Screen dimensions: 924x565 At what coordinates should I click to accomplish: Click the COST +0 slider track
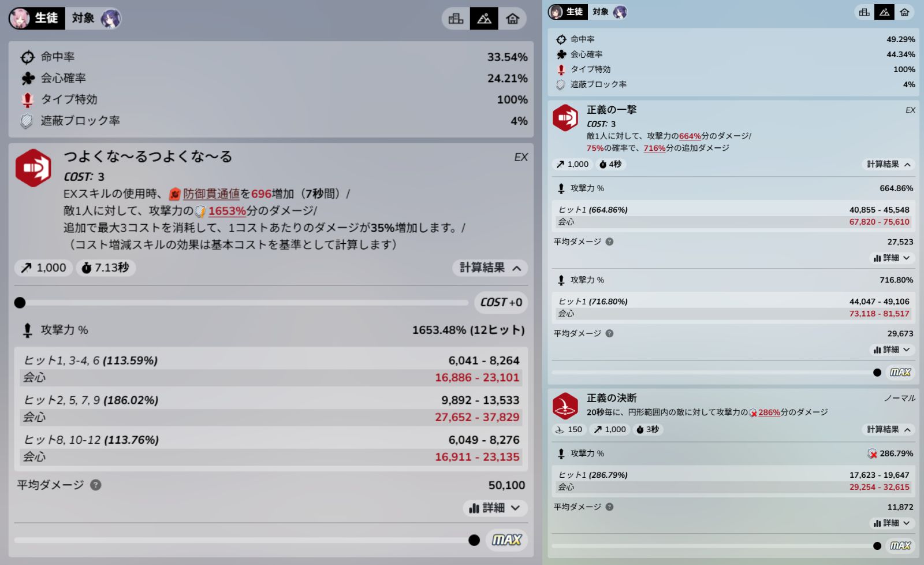tap(241, 302)
